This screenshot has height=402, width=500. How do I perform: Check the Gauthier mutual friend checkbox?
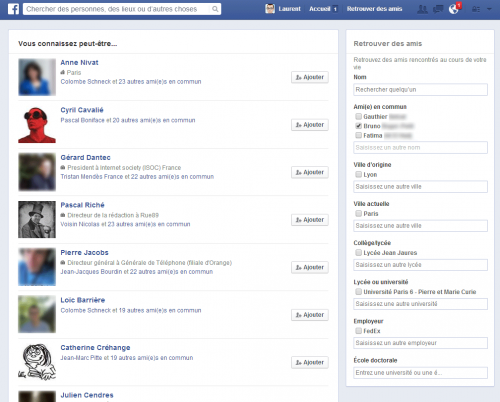click(x=358, y=116)
